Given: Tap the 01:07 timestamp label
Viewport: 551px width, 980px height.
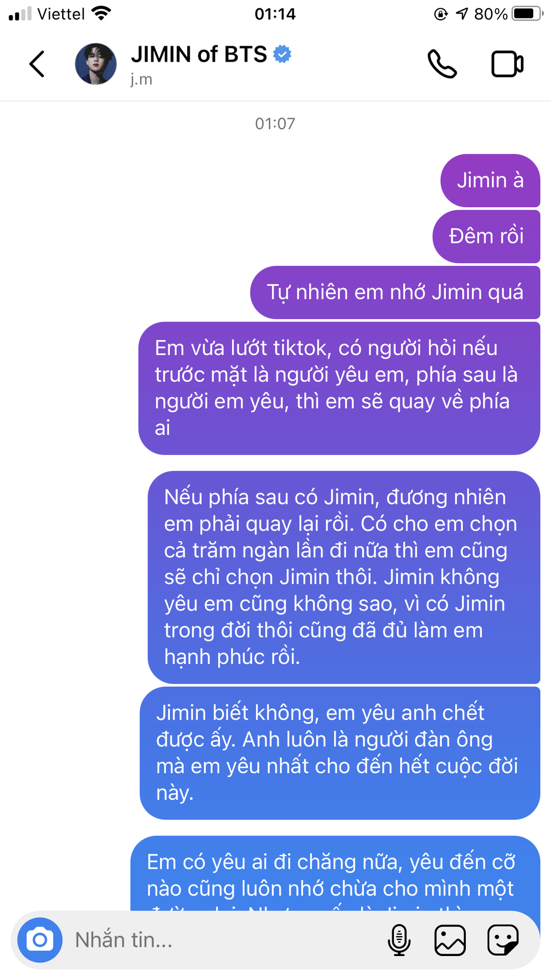Looking at the screenshot, I should 275,124.
